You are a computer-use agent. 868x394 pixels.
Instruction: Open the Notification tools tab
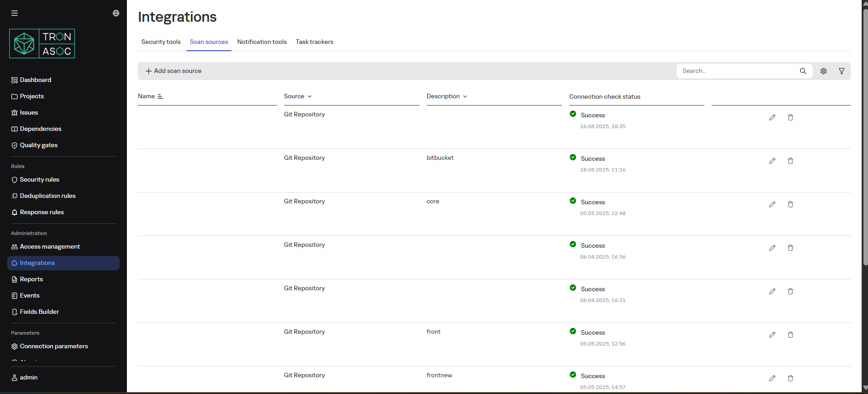tap(262, 42)
